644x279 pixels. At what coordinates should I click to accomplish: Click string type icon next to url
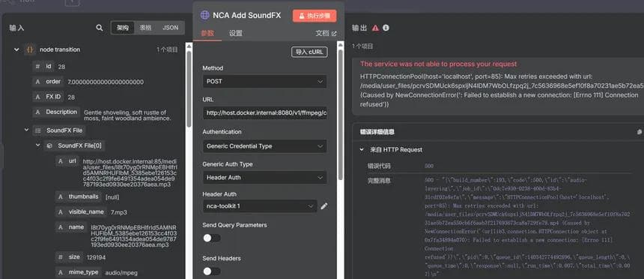(x=61, y=161)
